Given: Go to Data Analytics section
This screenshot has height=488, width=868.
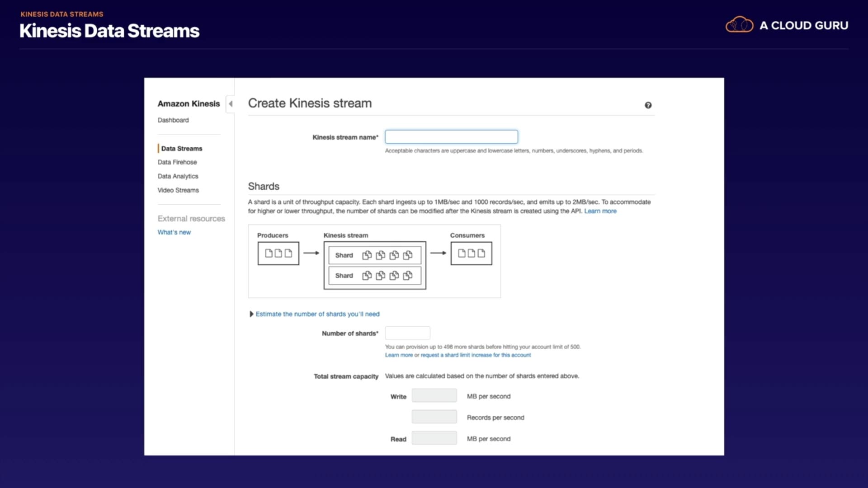Looking at the screenshot, I should click(178, 176).
